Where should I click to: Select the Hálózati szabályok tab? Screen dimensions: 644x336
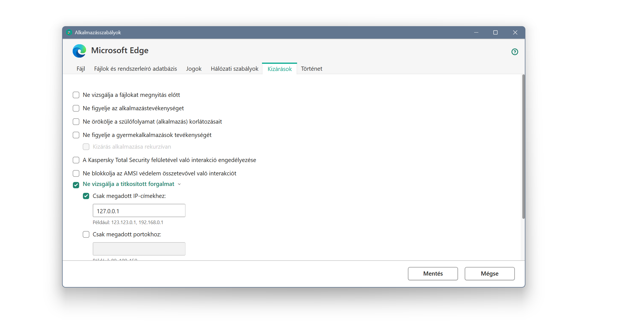coord(234,69)
